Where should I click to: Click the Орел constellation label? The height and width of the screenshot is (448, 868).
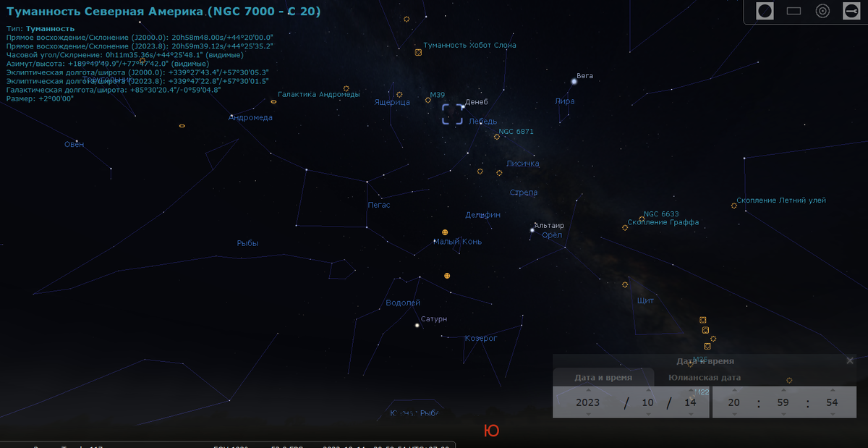tap(552, 235)
